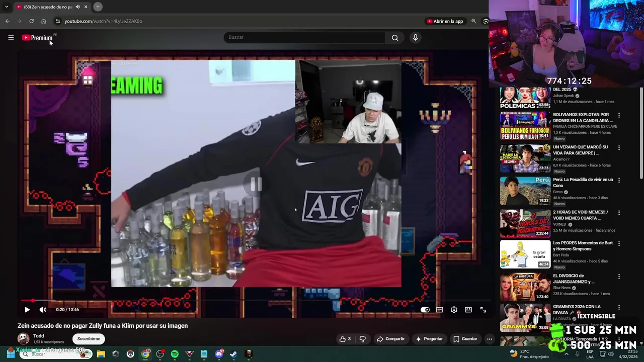Open the player settings gear
This screenshot has width=644, height=362.
(454, 310)
